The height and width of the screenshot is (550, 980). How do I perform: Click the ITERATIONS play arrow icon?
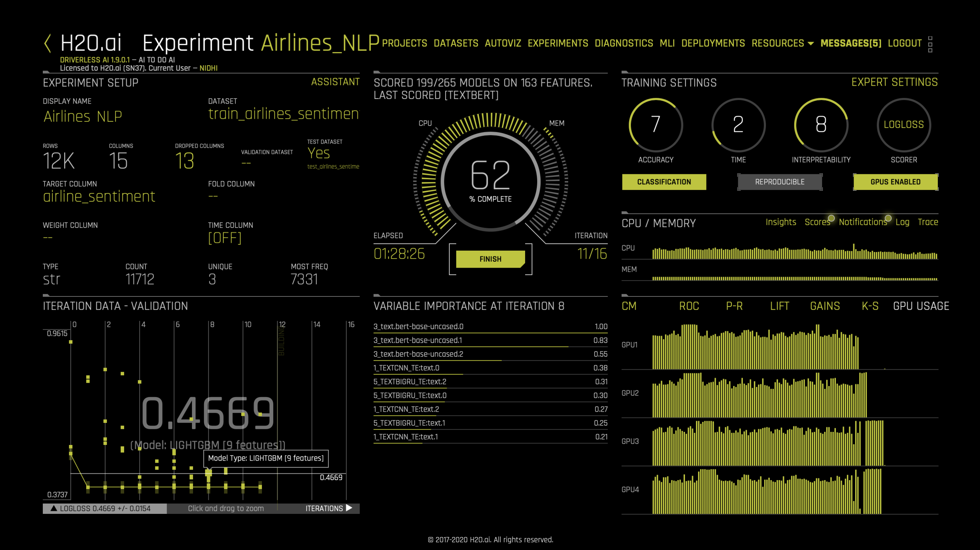349,508
